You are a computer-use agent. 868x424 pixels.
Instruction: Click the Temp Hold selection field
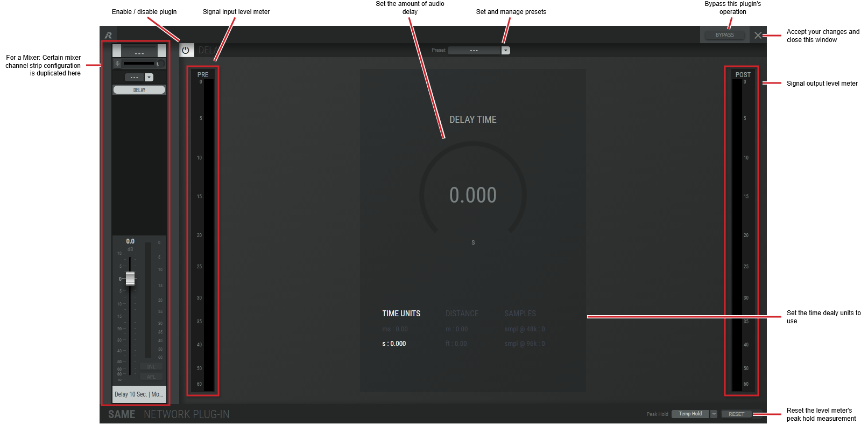click(690, 414)
